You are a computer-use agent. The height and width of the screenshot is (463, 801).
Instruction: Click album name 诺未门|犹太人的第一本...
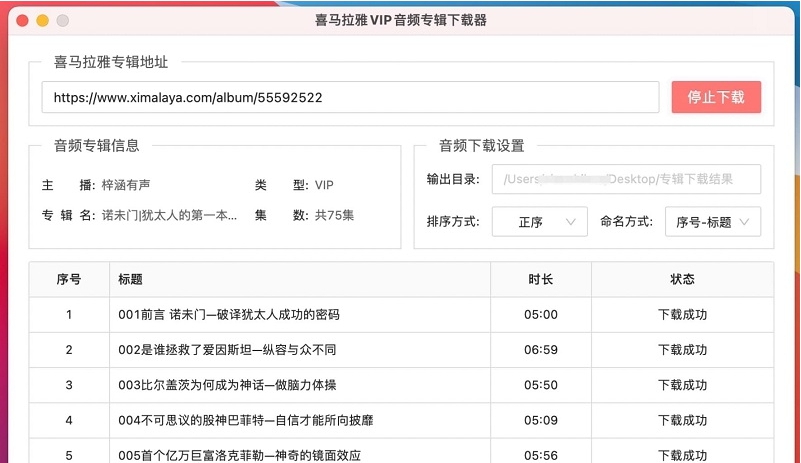click(169, 215)
